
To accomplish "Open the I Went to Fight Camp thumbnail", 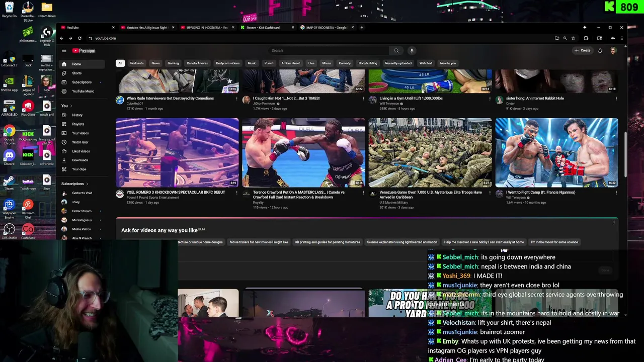I will pyautogui.click(x=556, y=152).
